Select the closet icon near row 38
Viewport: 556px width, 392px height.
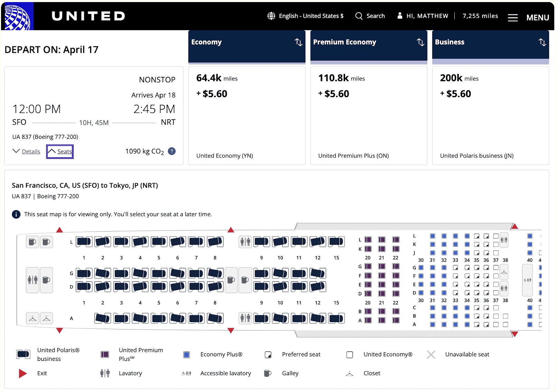pos(503,272)
